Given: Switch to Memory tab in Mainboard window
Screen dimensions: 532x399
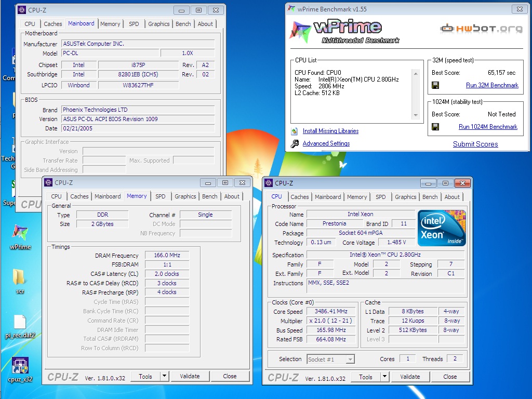Looking at the screenshot, I should (110, 24).
